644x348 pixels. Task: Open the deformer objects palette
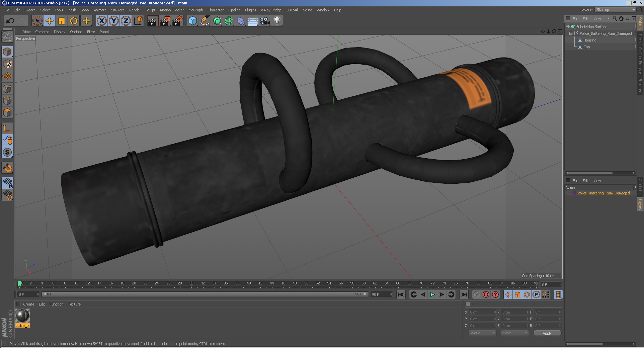click(x=241, y=21)
